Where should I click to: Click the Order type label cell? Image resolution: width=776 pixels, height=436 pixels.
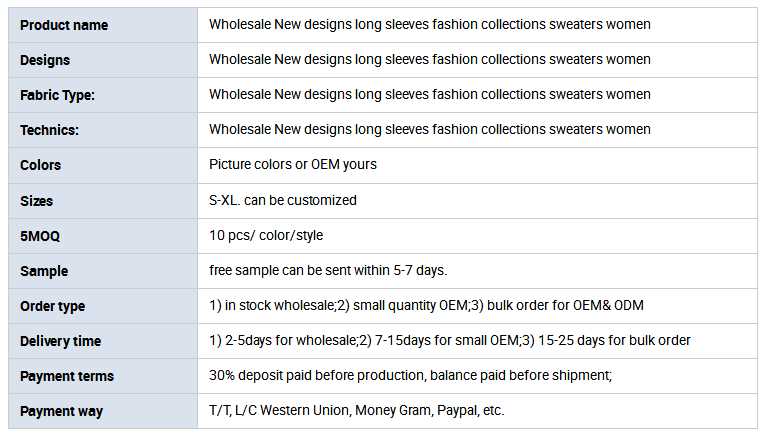click(53, 306)
